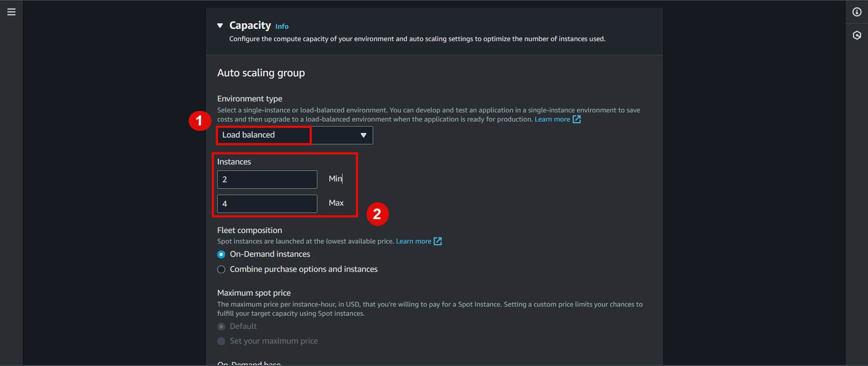This screenshot has height=366, width=868.
Task: Click the Fleet composition label
Action: 250,230
